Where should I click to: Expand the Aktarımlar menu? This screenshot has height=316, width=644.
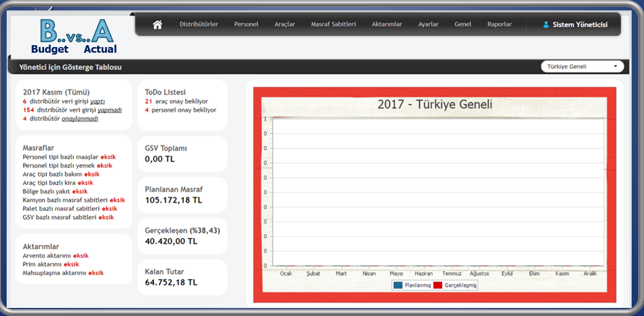[387, 24]
